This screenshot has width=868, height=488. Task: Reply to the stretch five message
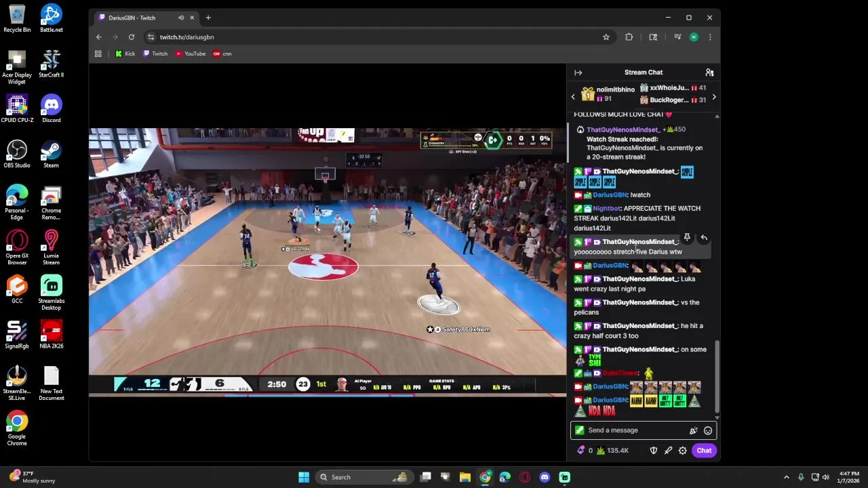[x=704, y=238]
